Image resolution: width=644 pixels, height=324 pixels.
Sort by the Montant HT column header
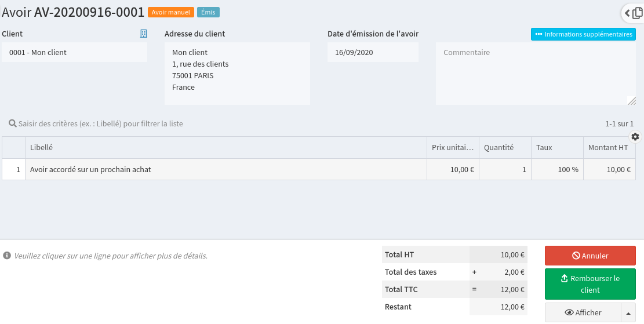pyautogui.click(x=609, y=148)
